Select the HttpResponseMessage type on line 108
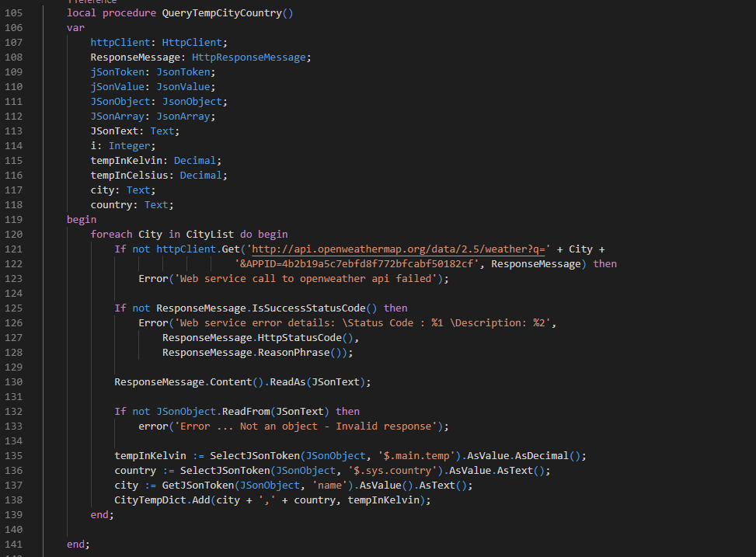 [249, 57]
